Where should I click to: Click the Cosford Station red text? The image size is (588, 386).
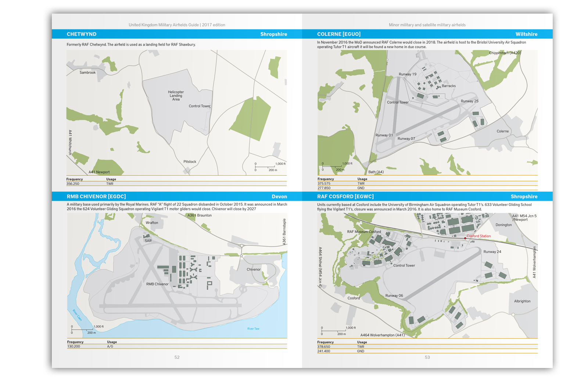pyautogui.click(x=478, y=236)
